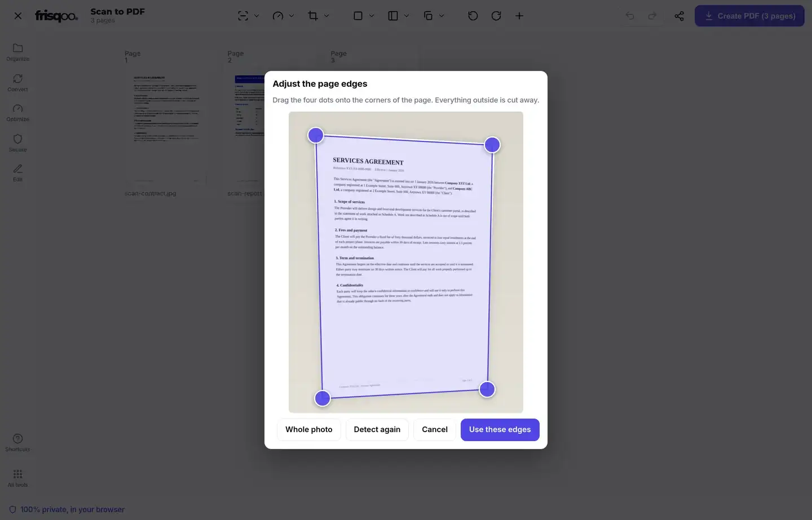Open the Edit sidebar tool
The width and height of the screenshot is (812, 520).
(x=17, y=172)
